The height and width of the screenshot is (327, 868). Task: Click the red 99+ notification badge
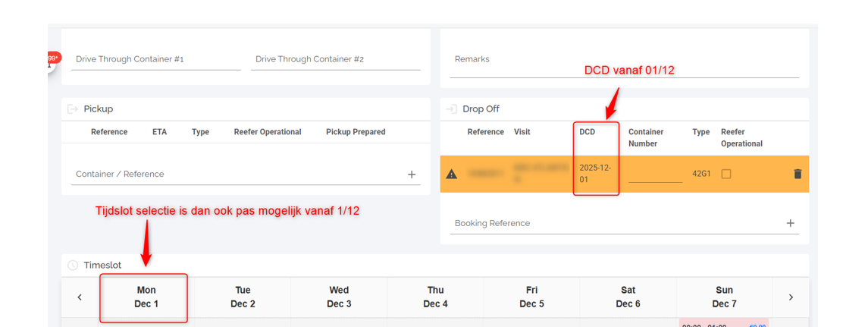[52, 58]
